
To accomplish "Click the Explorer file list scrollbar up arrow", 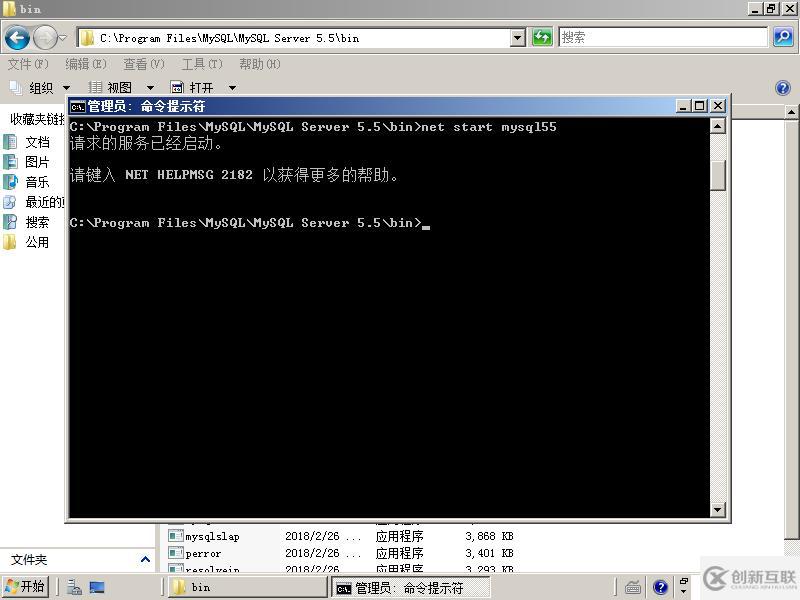I will pos(791,112).
